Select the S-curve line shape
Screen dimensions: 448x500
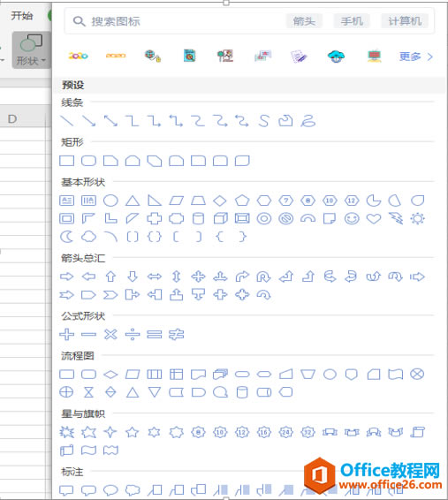pos(264,121)
